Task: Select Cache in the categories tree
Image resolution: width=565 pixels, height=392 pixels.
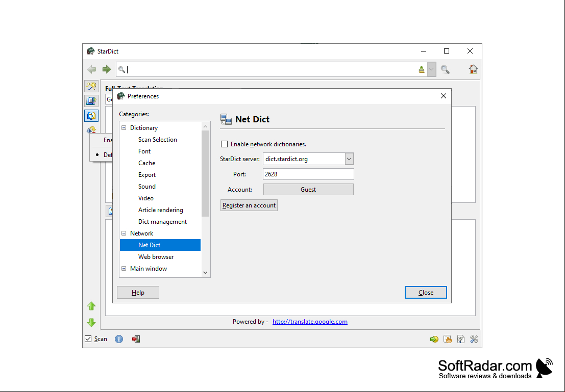Action: coord(146,163)
